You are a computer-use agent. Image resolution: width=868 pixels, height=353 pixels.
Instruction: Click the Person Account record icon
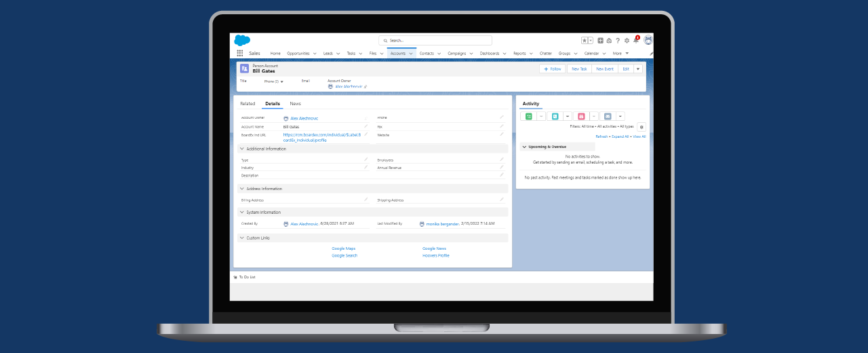click(244, 69)
